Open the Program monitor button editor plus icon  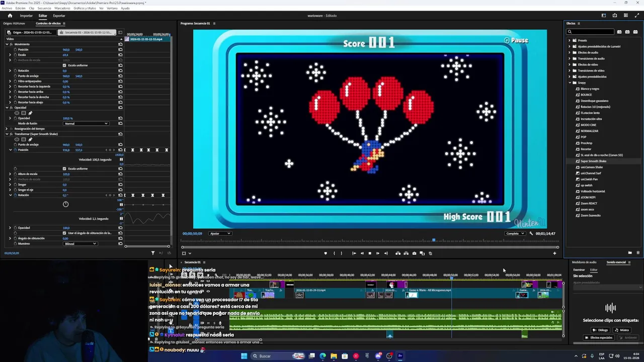tap(554, 253)
